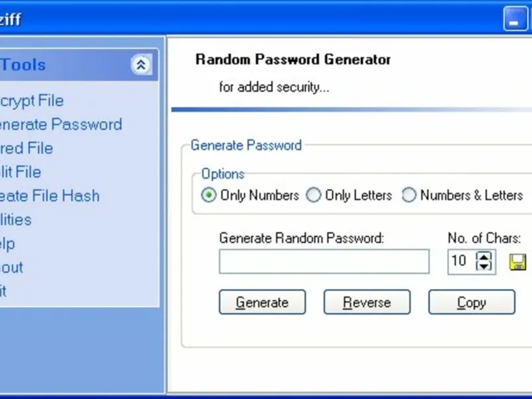Open the Utilities sidebar entry
Screen dimensions: 532x399
tap(15, 219)
